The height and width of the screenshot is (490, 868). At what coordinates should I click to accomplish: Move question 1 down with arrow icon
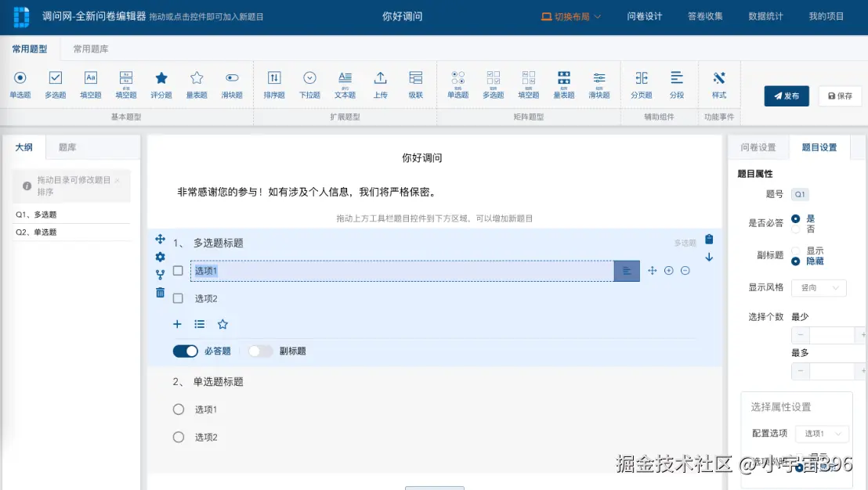pyautogui.click(x=709, y=258)
